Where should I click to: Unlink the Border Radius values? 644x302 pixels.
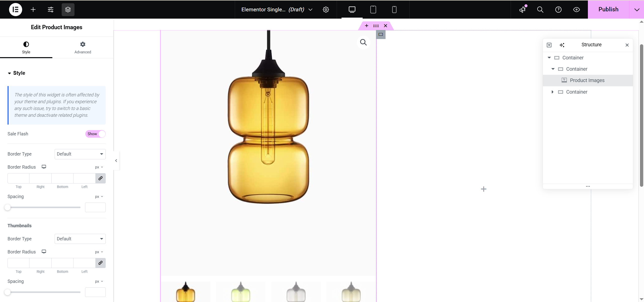click(x=100, y=178)
